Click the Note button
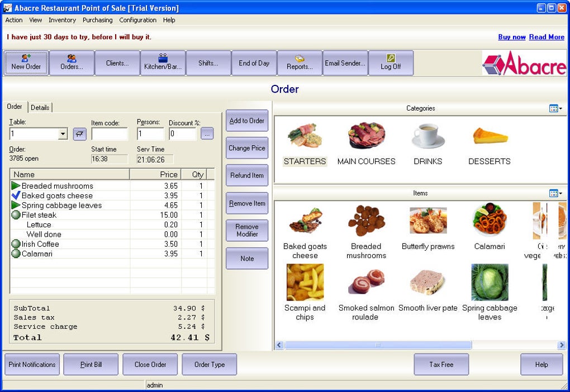570x392 pixels. [247, 259]
